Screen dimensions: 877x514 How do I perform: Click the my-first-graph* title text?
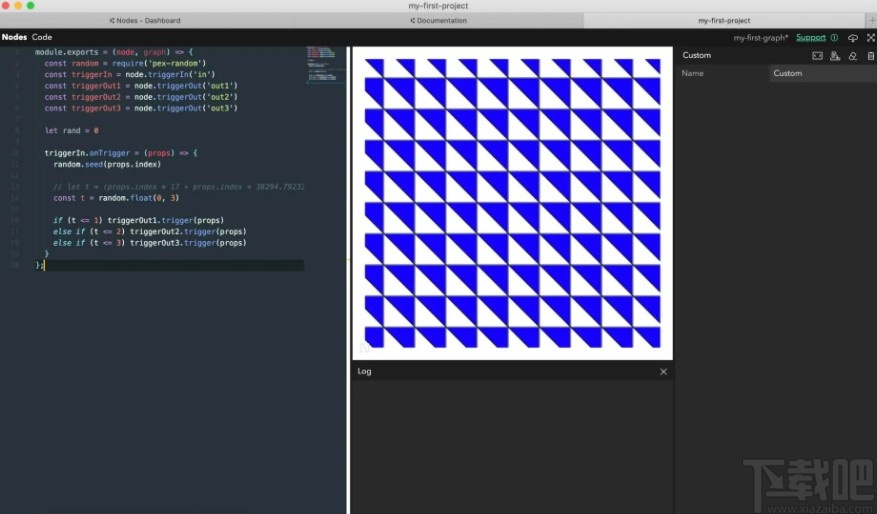(761, 37)
